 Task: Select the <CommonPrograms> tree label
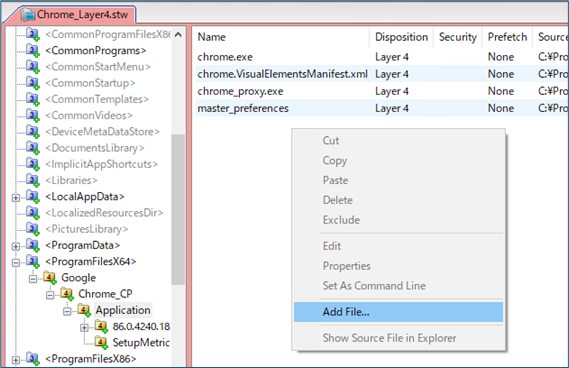click(96, 50)
